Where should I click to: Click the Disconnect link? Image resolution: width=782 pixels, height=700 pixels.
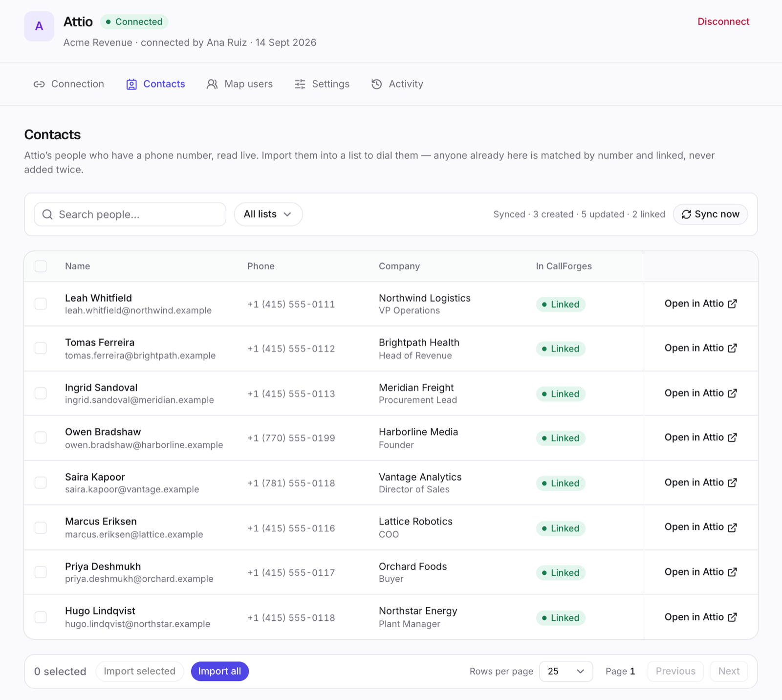tap(723, 22)
